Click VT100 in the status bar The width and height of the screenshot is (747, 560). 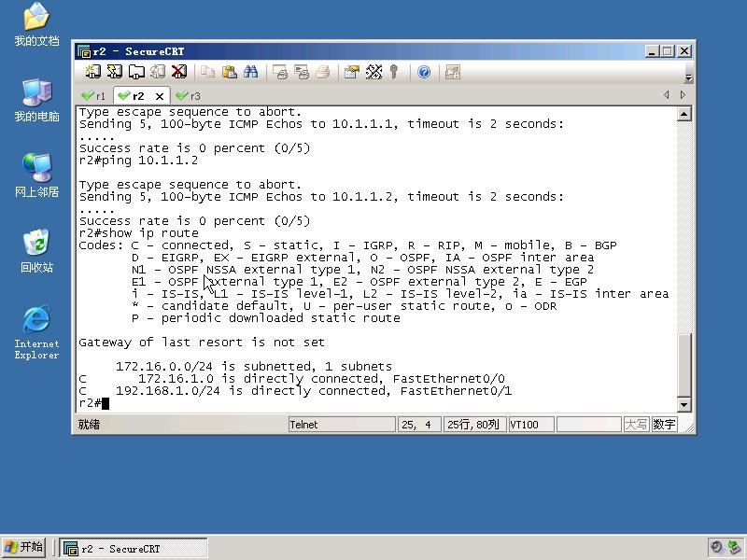coord(531,425)
